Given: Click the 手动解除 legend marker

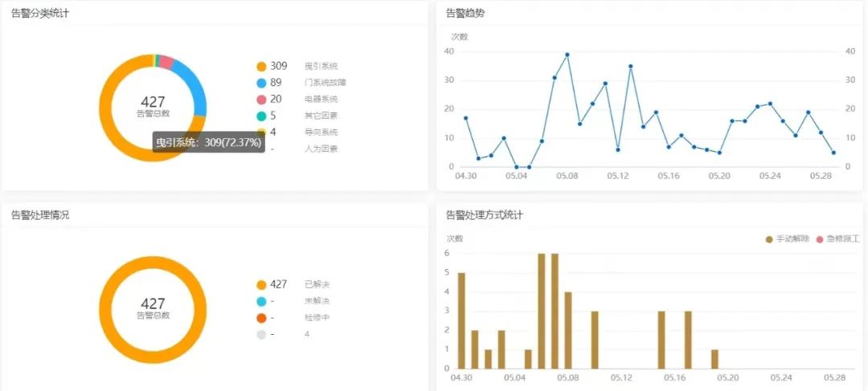Looking at the screenshot, I should click(769, 239).
